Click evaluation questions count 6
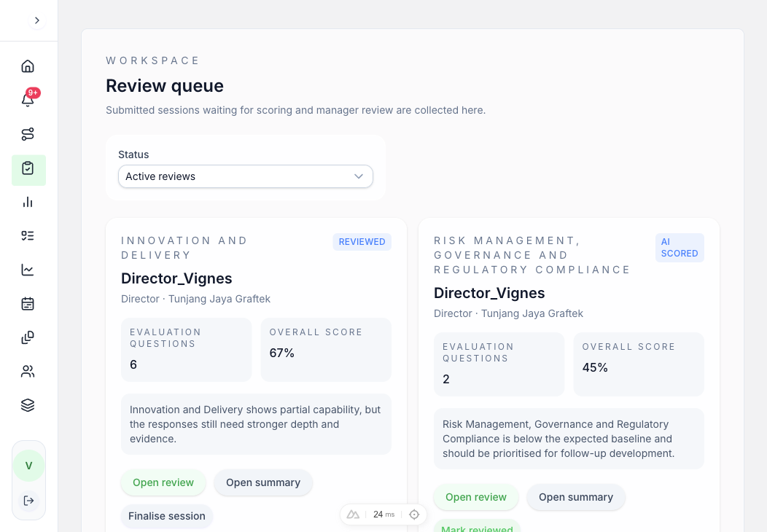The image size is (767, 532). [x=133, y=365]
